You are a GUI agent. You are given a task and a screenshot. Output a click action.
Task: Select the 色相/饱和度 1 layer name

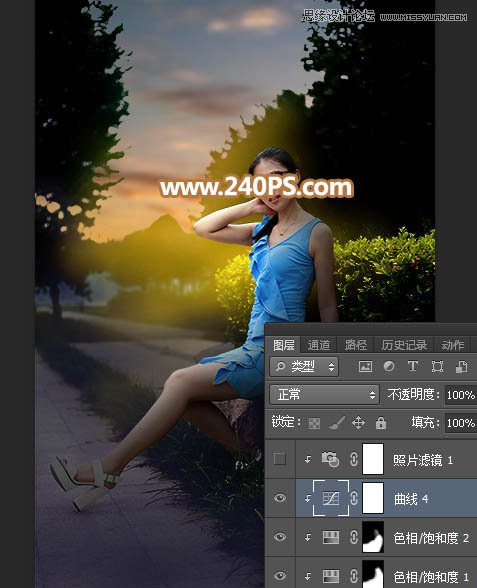coord(431,576)
